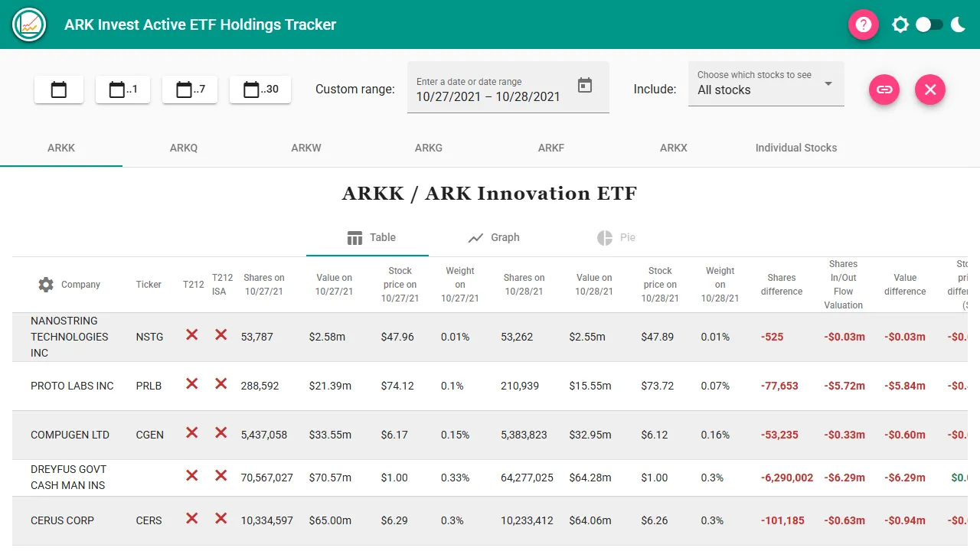
Task: Flip the light/dark theme toggle switch
Action: pos(929,24)
